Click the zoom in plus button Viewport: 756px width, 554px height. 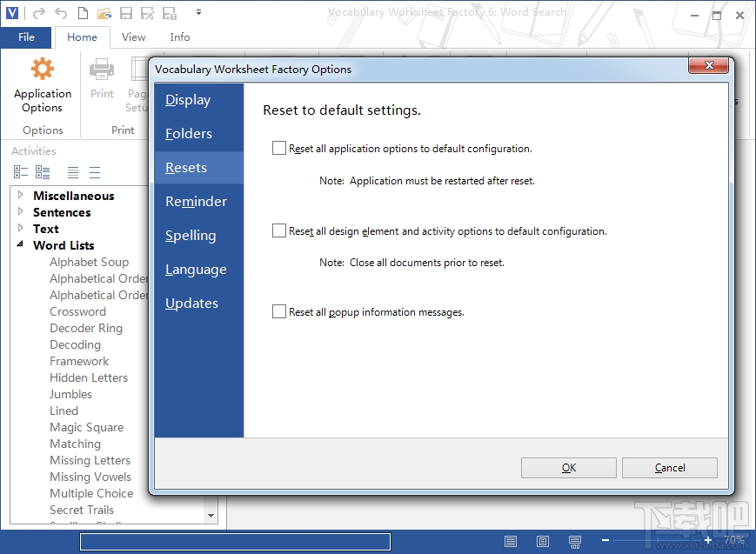(x=708, y=540)
